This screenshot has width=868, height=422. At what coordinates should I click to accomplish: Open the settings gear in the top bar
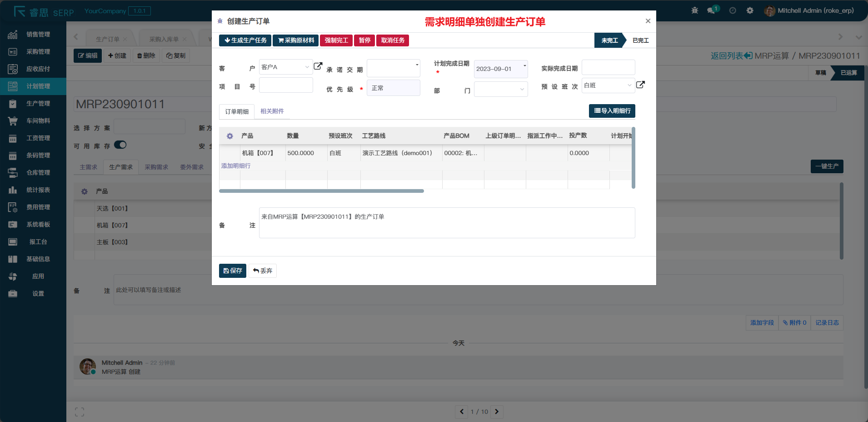click(750, 10)
